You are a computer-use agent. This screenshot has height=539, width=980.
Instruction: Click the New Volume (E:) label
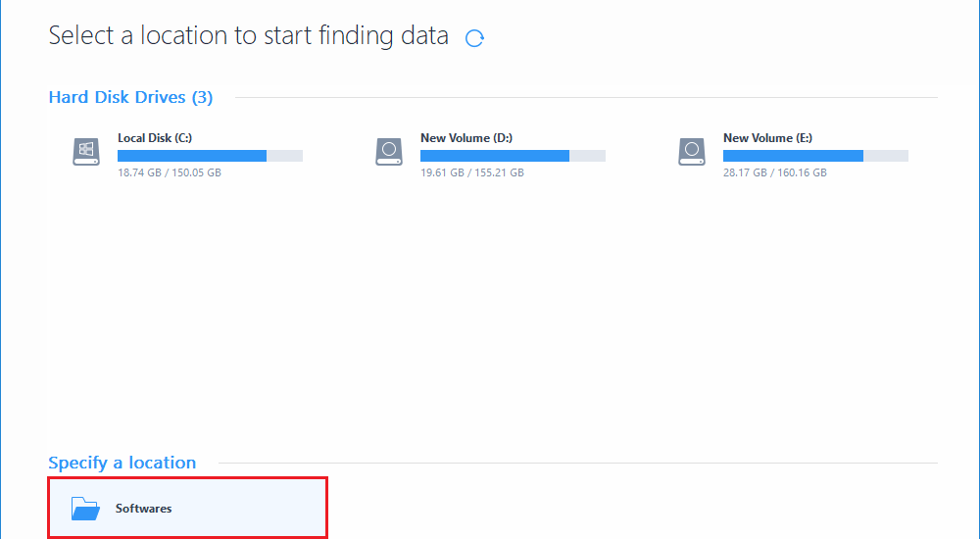click(x=767, y=138)
